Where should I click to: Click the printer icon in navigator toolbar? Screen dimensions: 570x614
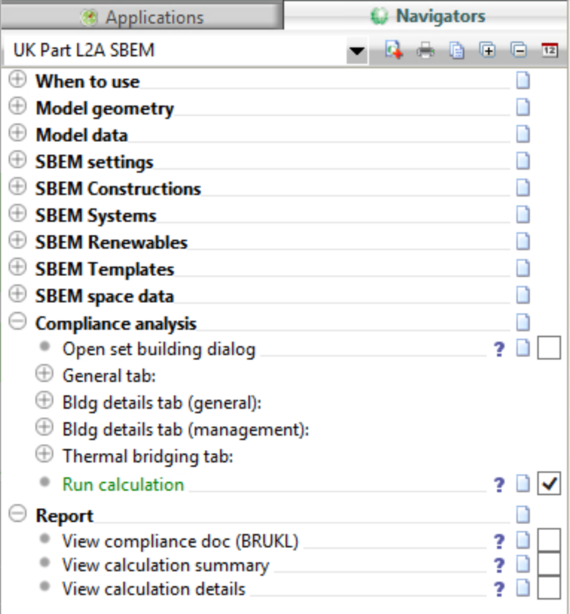(x=425, y=50)
